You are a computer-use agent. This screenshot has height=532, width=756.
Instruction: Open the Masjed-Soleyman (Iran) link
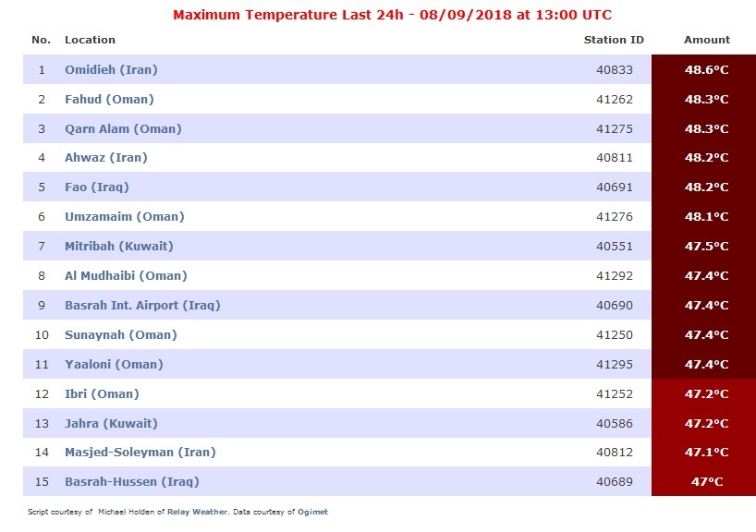tap(140, 452)
